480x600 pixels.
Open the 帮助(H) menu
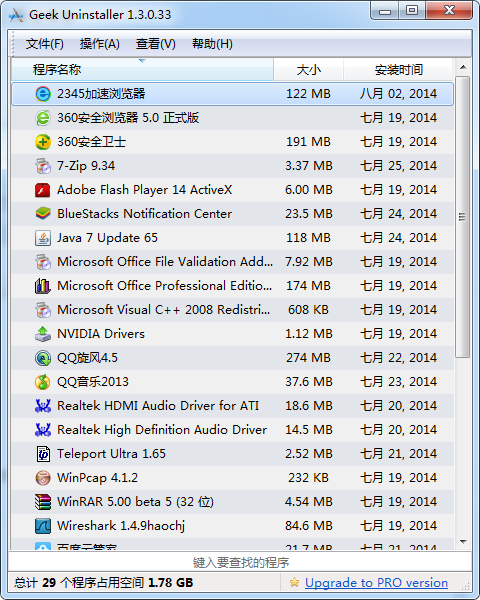click(212, 44)
